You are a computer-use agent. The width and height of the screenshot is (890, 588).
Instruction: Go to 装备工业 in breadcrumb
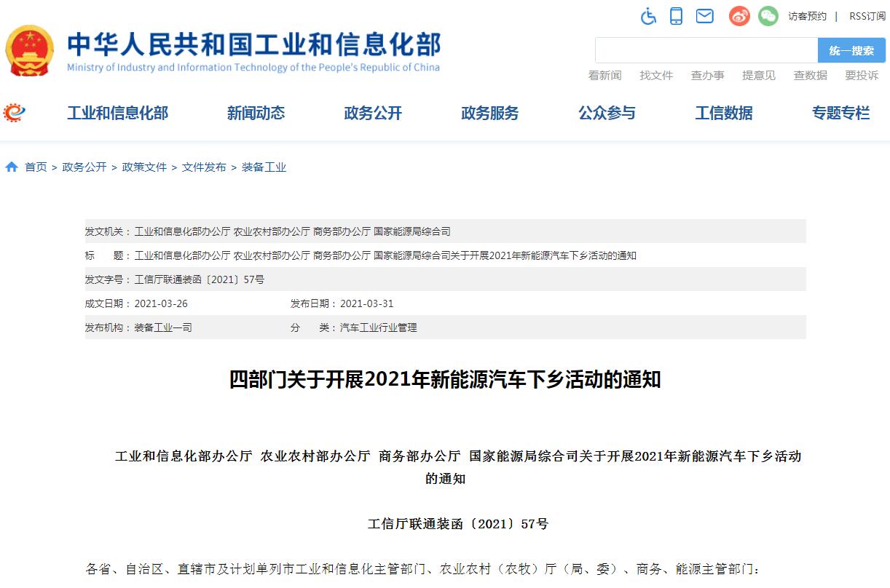click(264, 167)
